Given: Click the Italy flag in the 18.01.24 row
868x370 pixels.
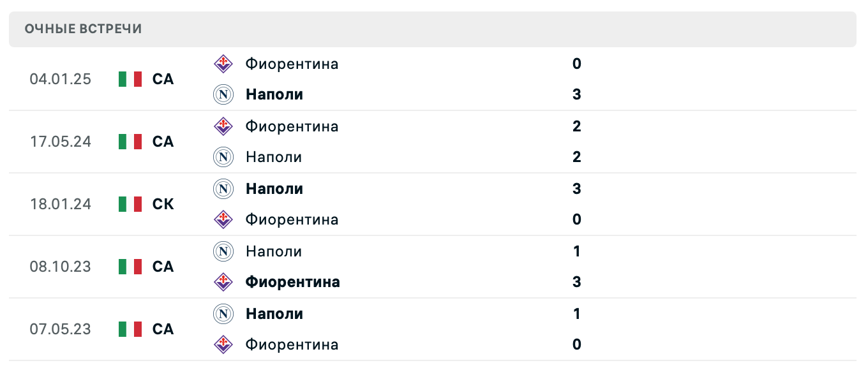Looking at the screenshot, I should coord(130,204).
